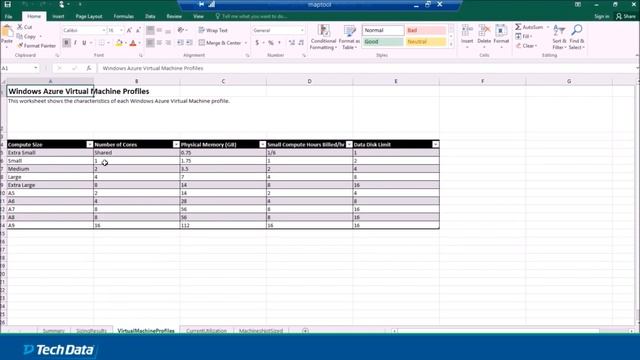The image size is (640, 360).
Task: Click Sign in link
Action: point(602,16)
